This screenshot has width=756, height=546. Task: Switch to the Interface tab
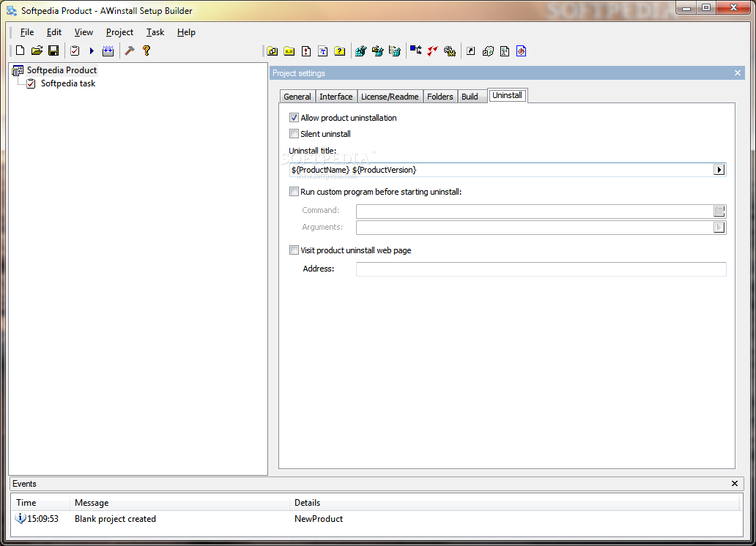(x=336, y=97)
